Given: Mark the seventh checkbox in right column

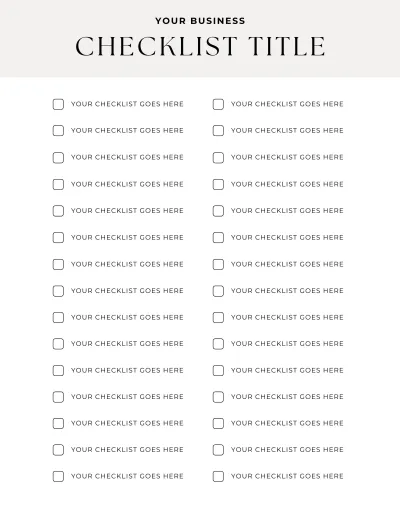Looking at the screenshot, I should click(x=218, y=264).
